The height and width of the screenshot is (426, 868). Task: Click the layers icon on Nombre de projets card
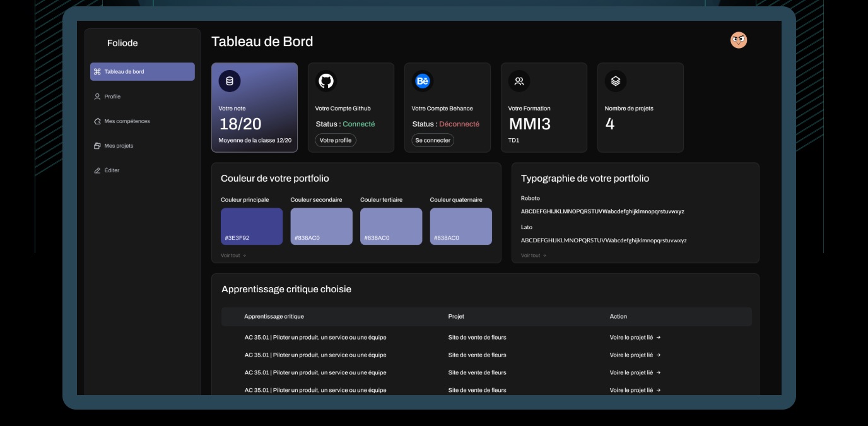click(615, 81)
